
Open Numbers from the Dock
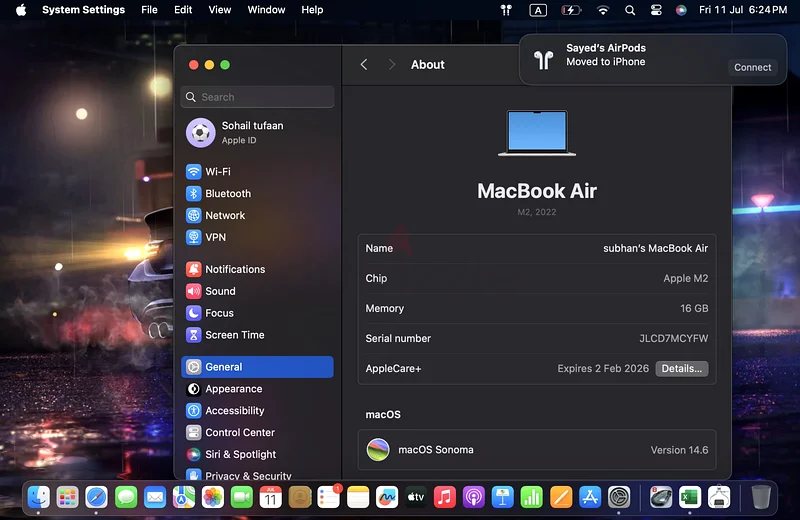(532, 497)
